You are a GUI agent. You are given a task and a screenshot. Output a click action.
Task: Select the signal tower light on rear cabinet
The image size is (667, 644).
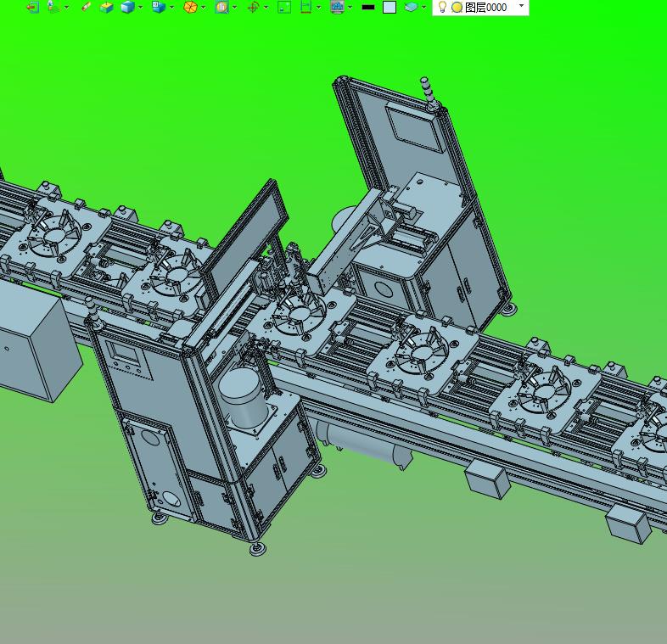429,93
